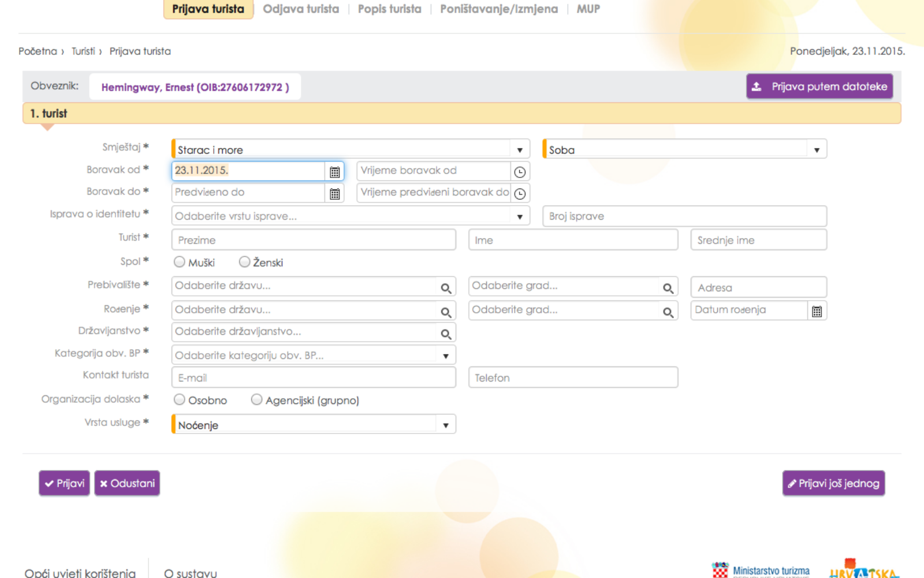Click clock icon for predviđeni boravak do

tap(520, 194)
